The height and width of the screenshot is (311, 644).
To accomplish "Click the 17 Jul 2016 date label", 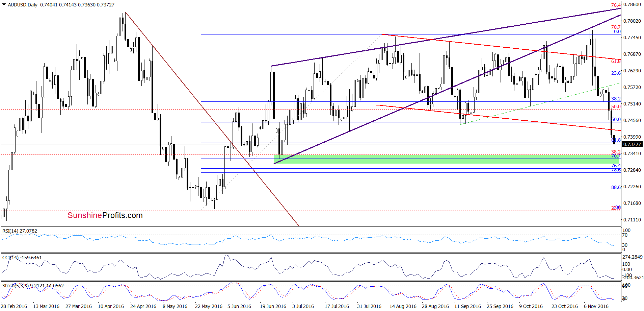I will click(x=337, y=306).
